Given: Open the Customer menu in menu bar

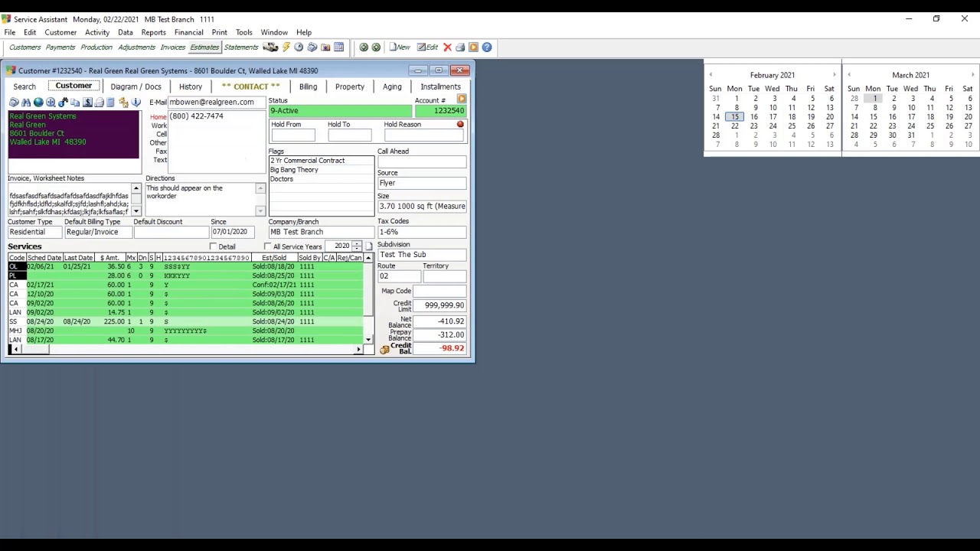Looking at the screenshot, I should [60, 33].
